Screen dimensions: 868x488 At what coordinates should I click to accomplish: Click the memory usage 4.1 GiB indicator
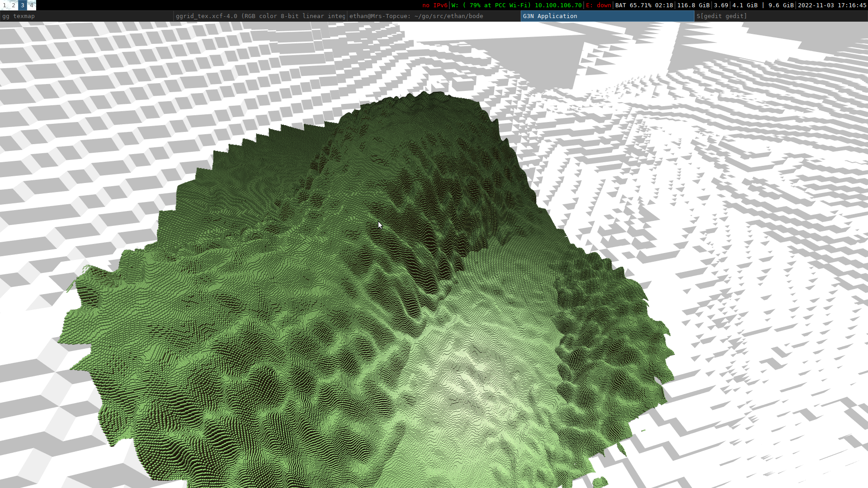click(745, 5)
